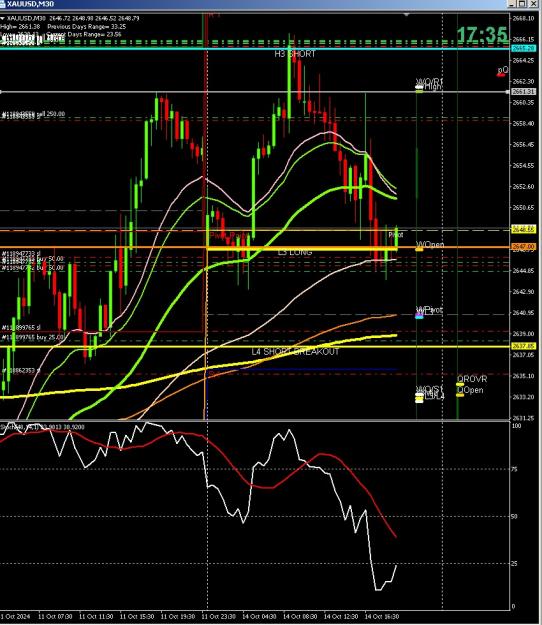Click the gray chart shift triangle at top
The image size is (542, 625).
click(406, 15)
